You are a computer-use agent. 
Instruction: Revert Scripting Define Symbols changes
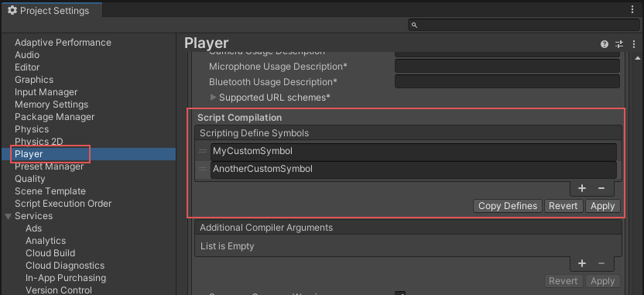[x=563, y=206]
